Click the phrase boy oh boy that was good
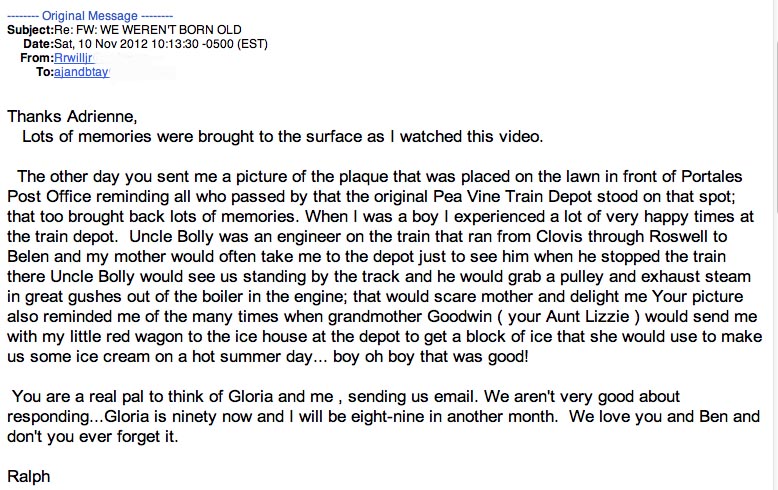This screenshot has width=778, height=490. point(430,357)
